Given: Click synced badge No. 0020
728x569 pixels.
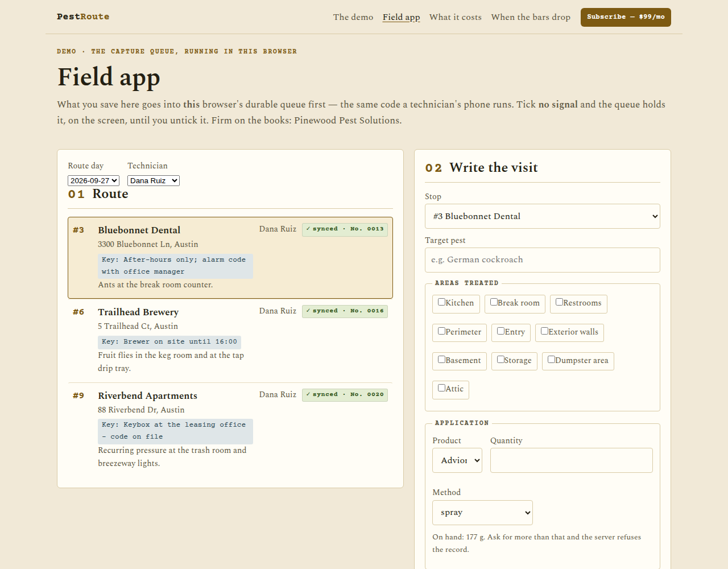Looking at the screenshot, I should click(345, 395).
